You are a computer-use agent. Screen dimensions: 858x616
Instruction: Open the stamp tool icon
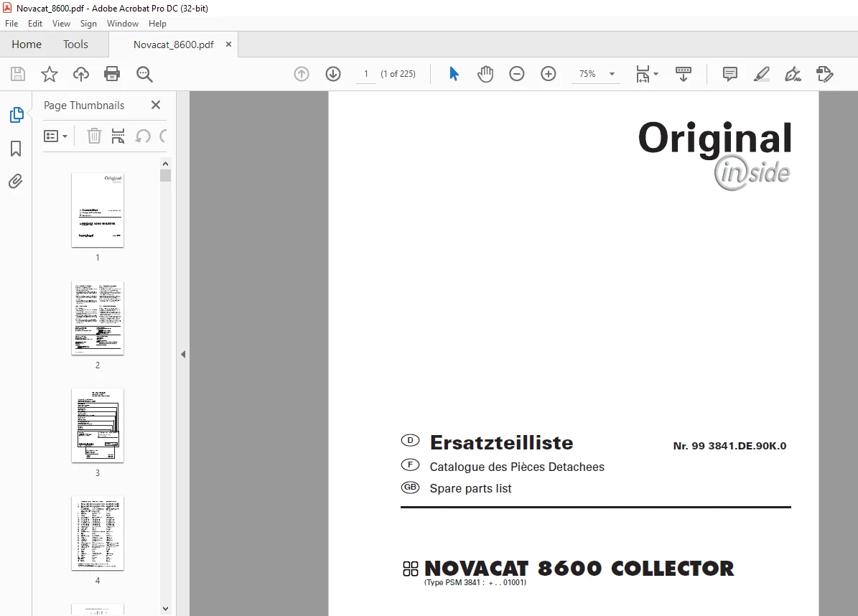825,74
